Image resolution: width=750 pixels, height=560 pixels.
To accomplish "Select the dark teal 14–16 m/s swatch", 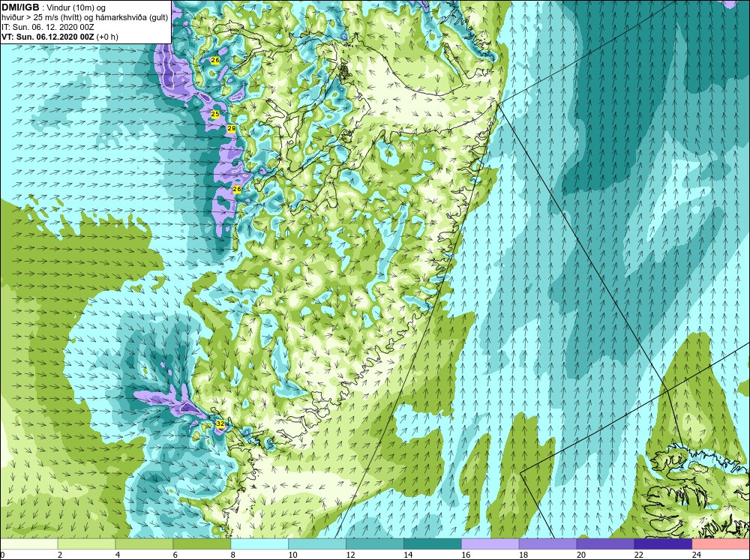I will pos(433,544).
